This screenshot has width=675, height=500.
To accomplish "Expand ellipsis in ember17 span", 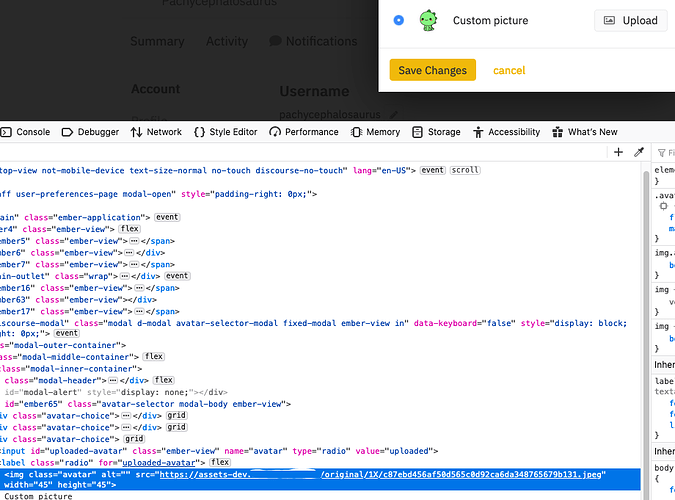I will coord(139,311).
